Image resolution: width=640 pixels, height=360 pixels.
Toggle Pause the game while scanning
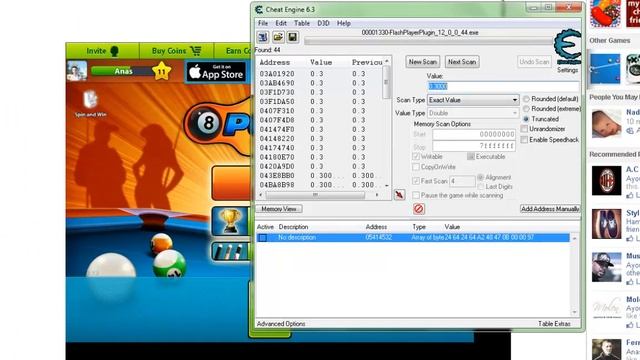click(x=416, y=195)
